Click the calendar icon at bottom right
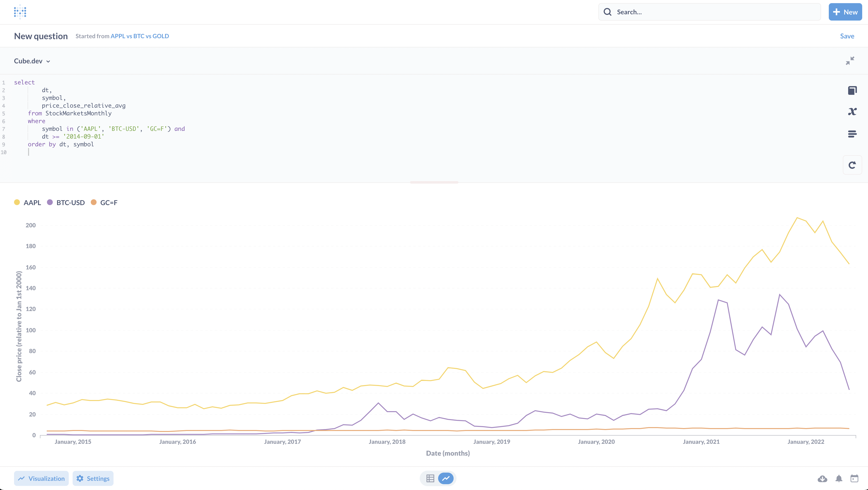 pos(854,479)
